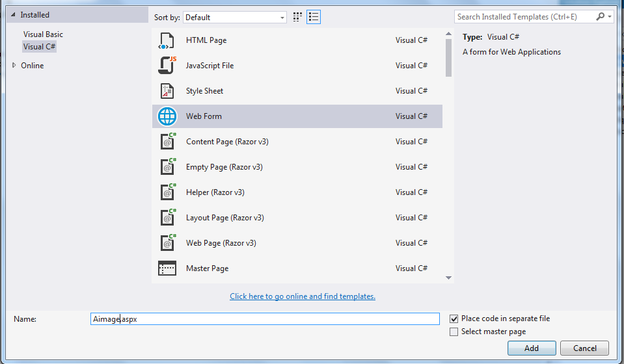The height and width of the screenshot is (364, 624).
Task: Click the 'JavaScript File' template name
Action: coord(210,66)
